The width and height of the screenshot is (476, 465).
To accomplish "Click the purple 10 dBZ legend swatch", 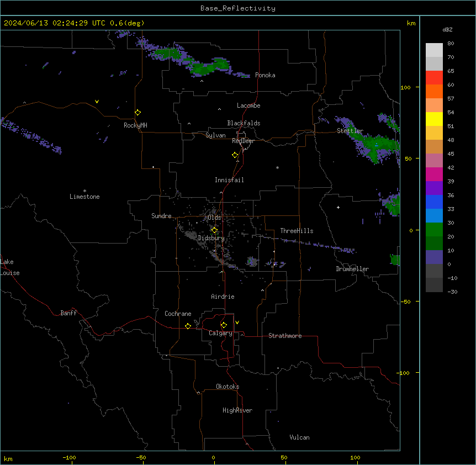I will [x=434, y=257].
